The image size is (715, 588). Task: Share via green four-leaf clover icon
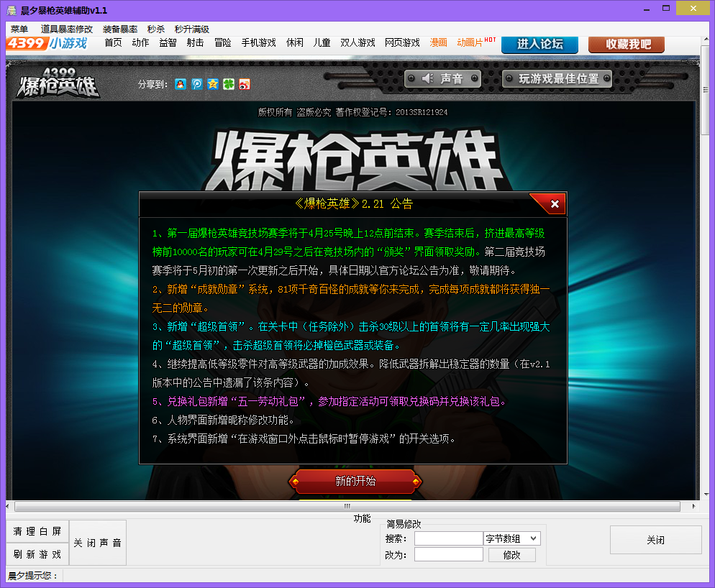coord(229,84)
